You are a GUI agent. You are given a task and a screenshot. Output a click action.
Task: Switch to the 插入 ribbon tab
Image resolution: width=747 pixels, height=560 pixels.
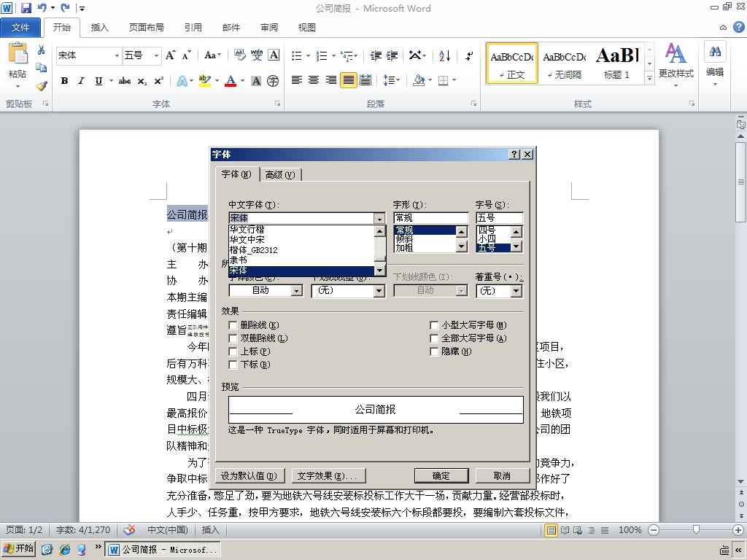pyautogui.click(x=99, y=28)
